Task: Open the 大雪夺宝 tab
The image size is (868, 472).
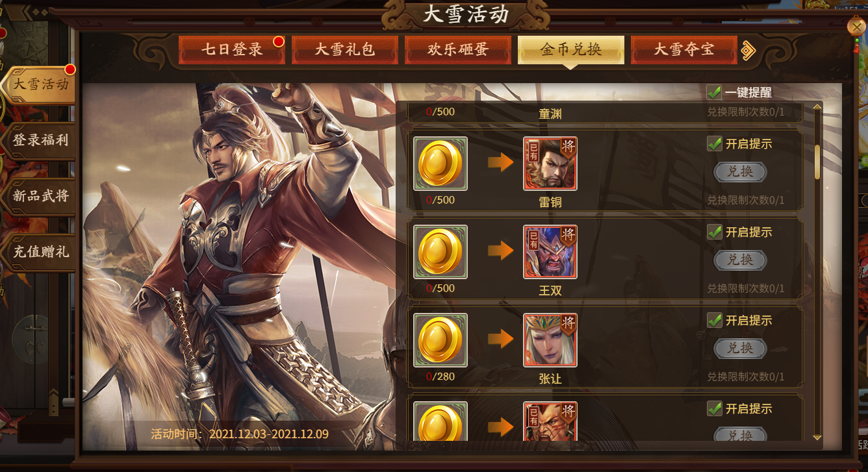Action: pyautogui.click(x=683, y=50)
